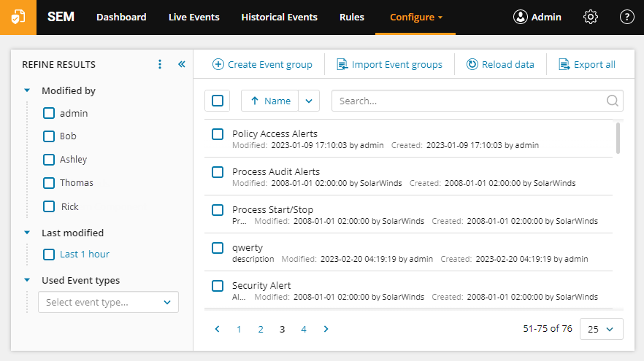Viewport: 644px width, 361px height.
Task: Change page size dropdown showing 25
Action: point(602,329)
